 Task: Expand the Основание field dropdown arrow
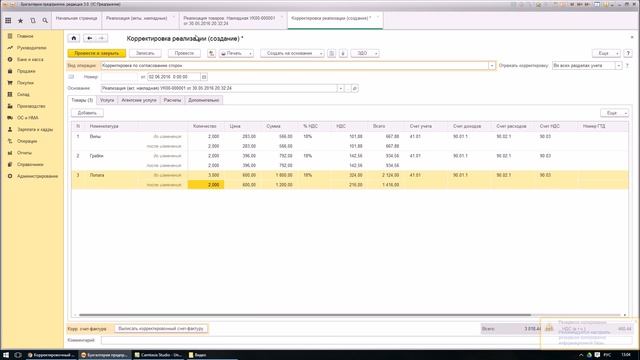[x=340, y=88]
